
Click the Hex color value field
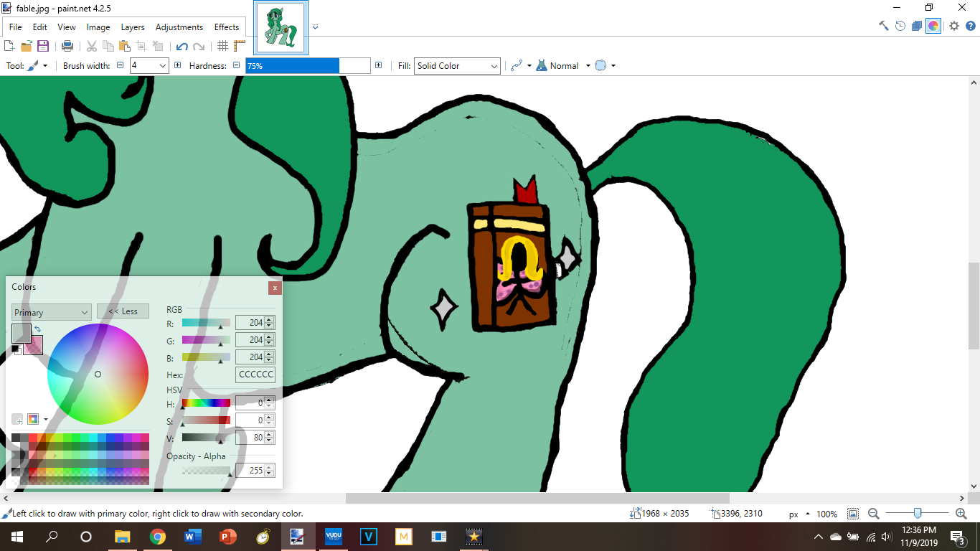(255, 375)
